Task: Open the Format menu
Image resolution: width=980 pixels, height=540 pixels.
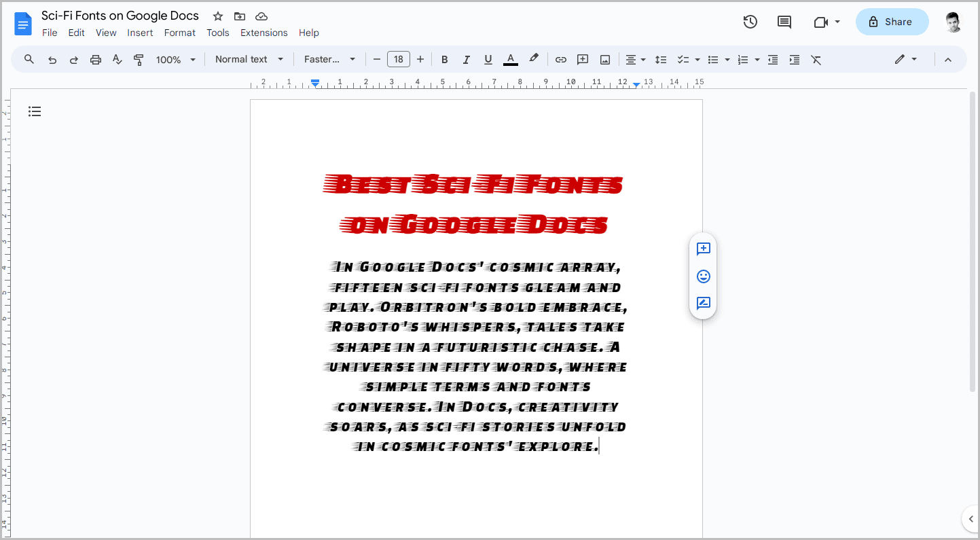Action: pyautogui.click(x=179, y=33)
